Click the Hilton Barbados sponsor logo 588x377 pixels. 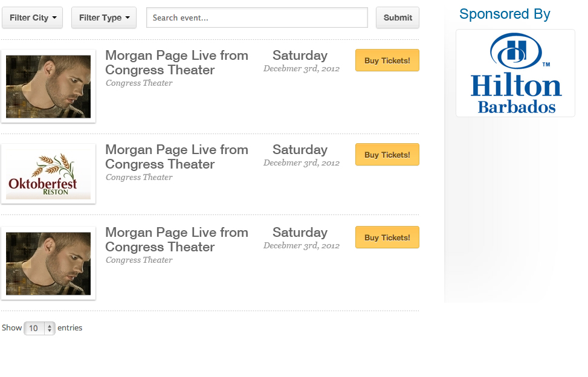(515, 74)
